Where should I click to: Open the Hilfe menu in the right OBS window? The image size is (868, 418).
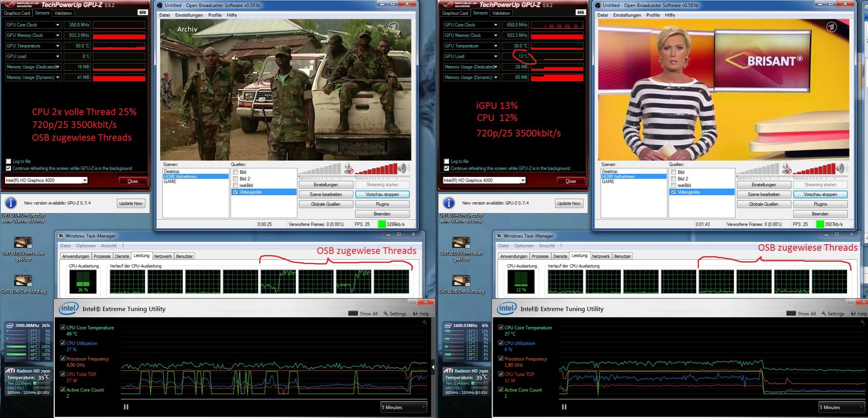[x=670, y=15]
